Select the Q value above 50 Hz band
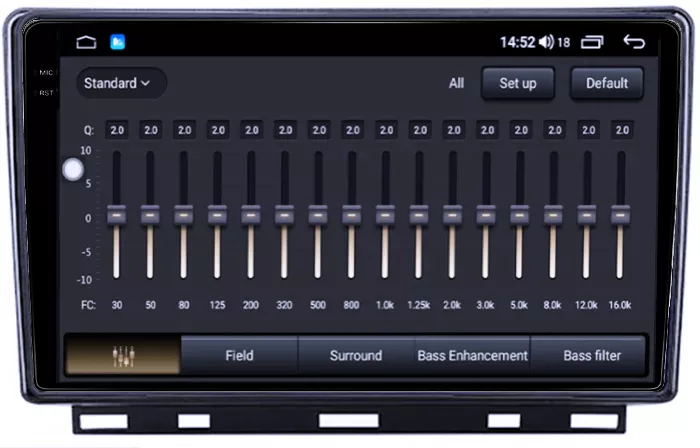The image size is (700, 448). click(151, 130)
